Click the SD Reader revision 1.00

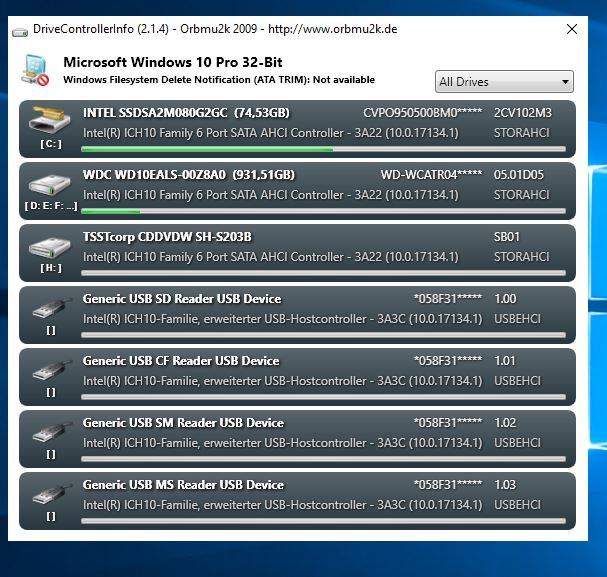coord(505,299)
